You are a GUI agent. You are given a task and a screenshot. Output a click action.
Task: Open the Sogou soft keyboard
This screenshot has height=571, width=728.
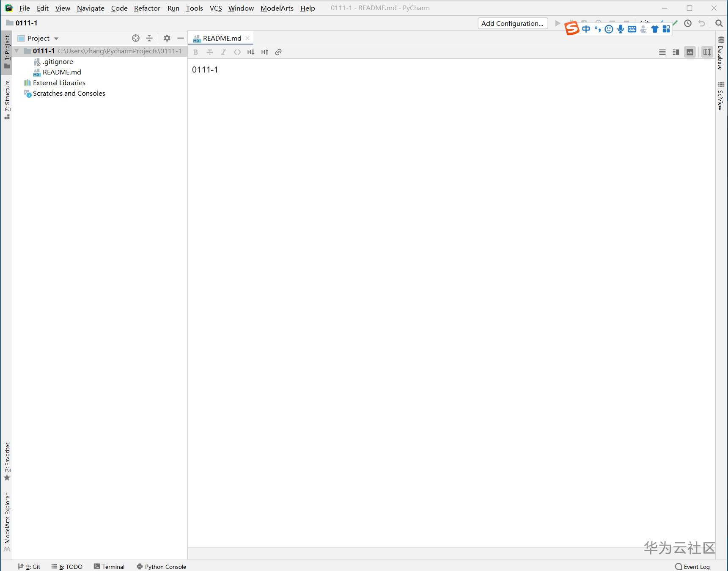click(632, 29)
